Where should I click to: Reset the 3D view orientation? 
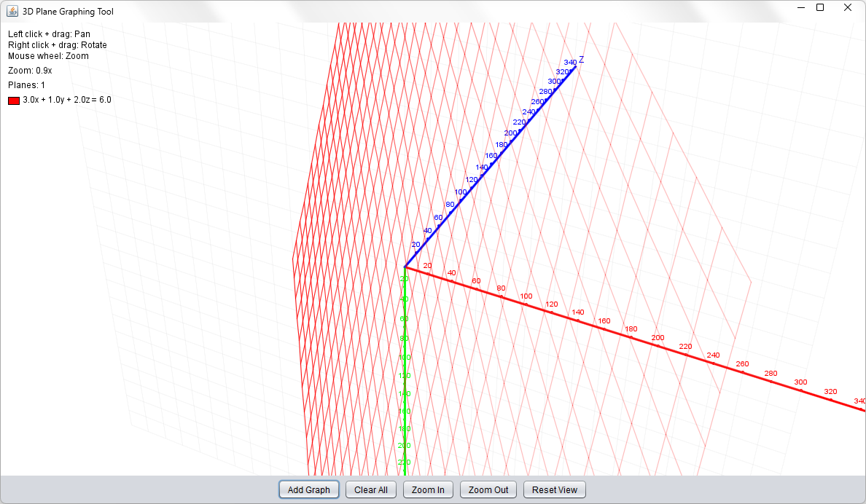pyautogui.click(x=554, y=489)
